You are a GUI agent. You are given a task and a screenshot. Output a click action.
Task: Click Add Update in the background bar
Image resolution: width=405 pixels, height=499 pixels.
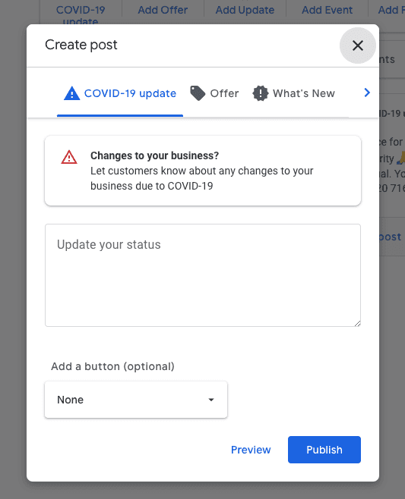pyautogui.click(x=245, y=10)
